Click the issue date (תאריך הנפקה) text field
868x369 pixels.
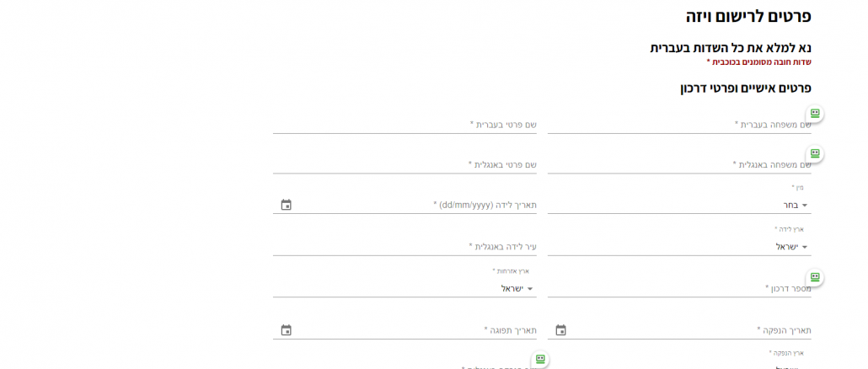coord(687,330)
